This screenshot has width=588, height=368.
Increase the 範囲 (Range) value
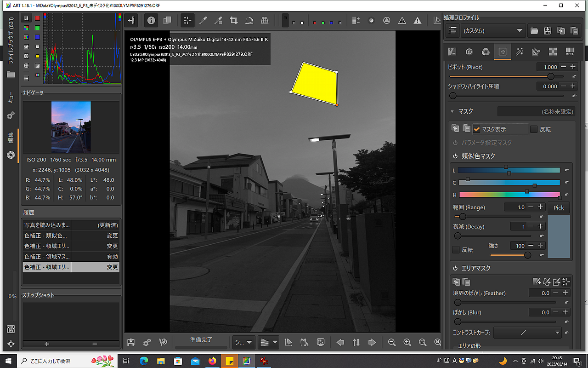541,207
